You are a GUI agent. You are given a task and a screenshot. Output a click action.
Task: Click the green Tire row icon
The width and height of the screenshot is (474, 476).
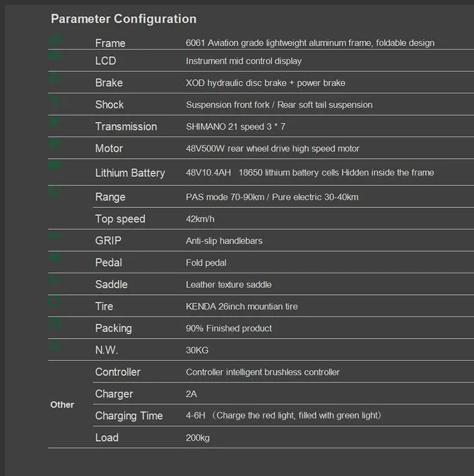(x=55, y=302)
